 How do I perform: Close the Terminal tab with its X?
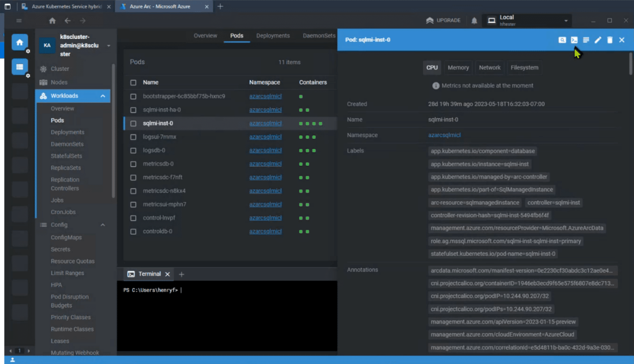(167, 274)
